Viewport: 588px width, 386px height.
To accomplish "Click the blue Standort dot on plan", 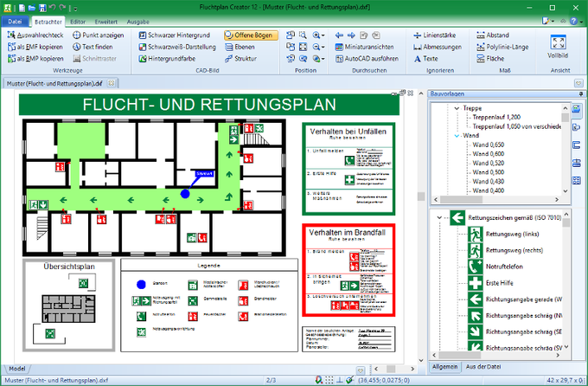I will [x=185, y=194].
